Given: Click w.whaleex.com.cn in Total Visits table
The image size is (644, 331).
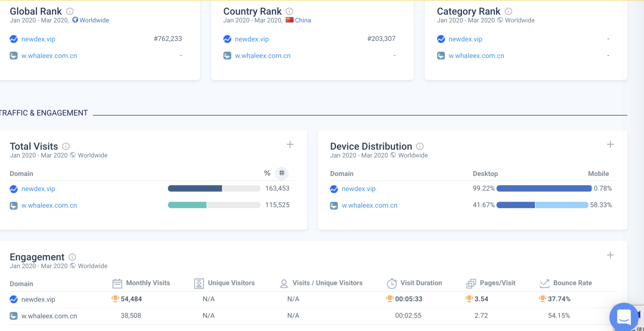Looking at the screenshot, I should tap(49, 205).
